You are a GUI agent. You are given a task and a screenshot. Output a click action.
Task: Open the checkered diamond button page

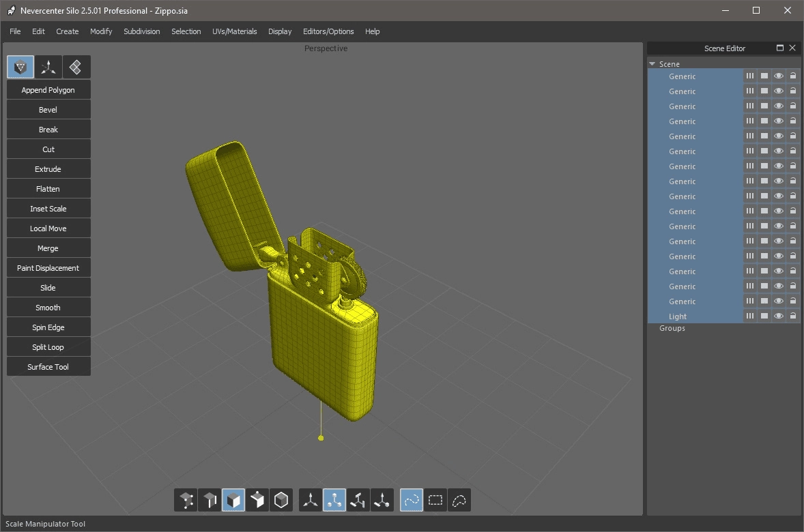[x=76, y=67]
